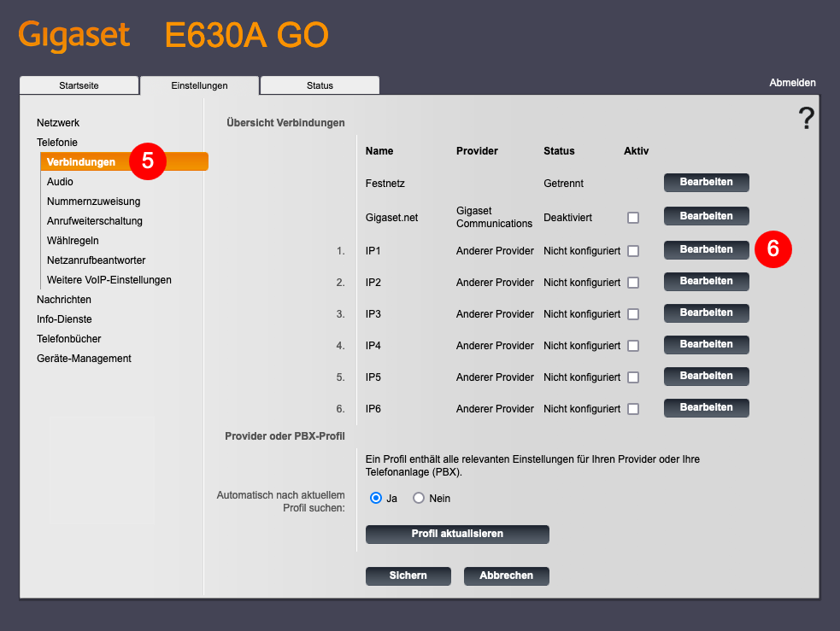Click the Deaktiviert status text
Viewport: 840px width, 631px height.
click(568, 218)
